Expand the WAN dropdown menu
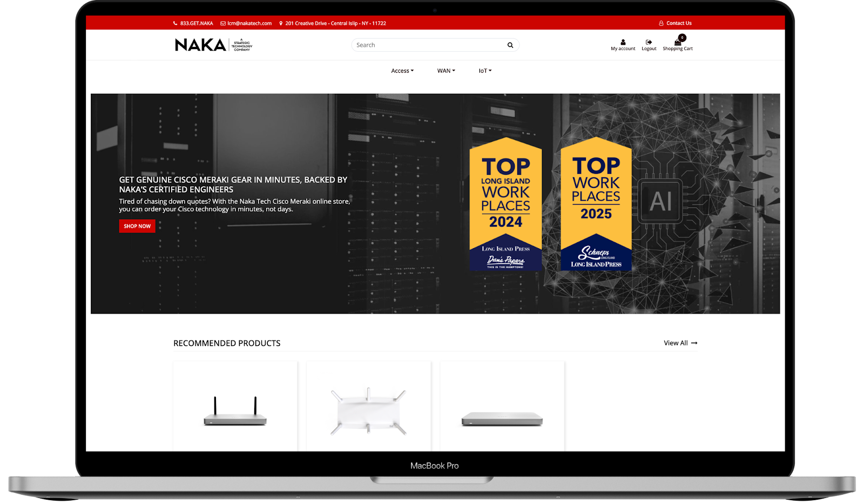The height and width of the screenshot is (504, 864). [x=446, y=71]
